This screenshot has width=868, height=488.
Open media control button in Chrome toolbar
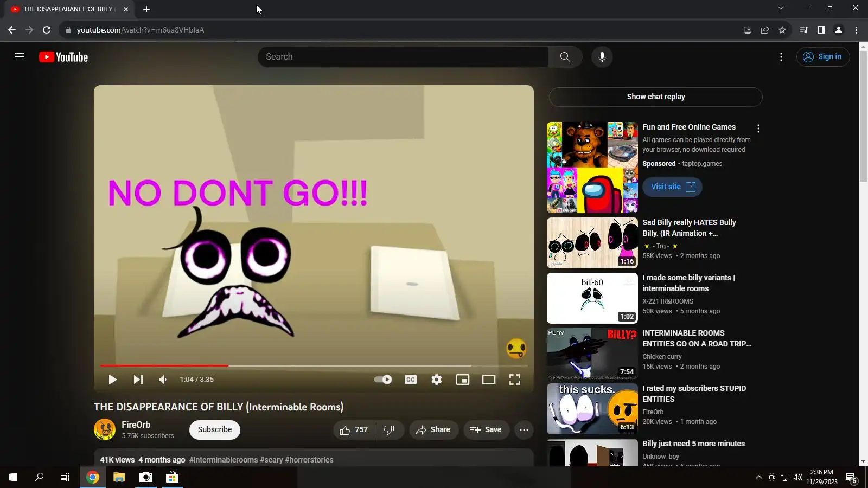pos(804,30)
